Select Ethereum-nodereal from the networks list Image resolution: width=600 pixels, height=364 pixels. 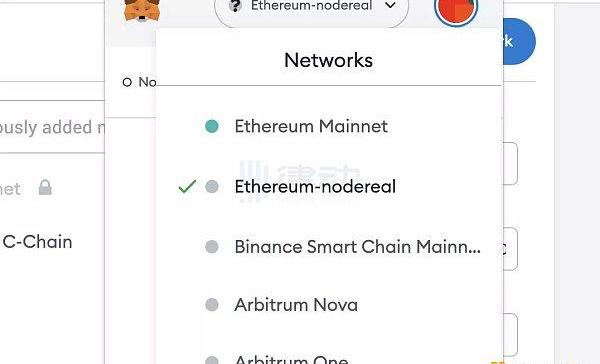[329, 186]
